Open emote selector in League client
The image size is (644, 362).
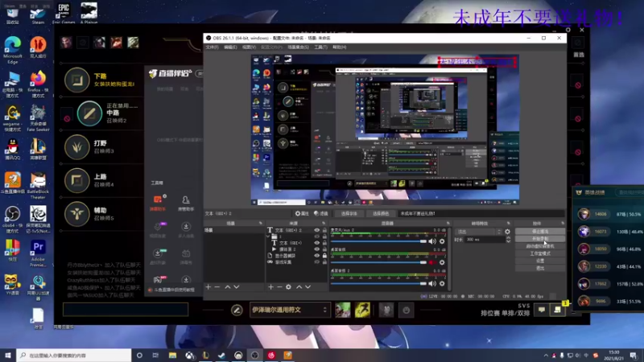pyautogui.click(x=406, y=311)
